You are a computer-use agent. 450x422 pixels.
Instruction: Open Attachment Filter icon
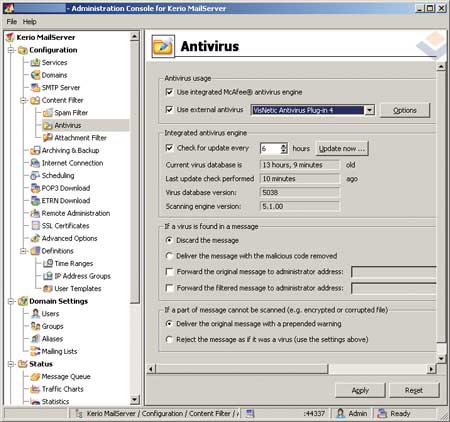coord(48,138)
